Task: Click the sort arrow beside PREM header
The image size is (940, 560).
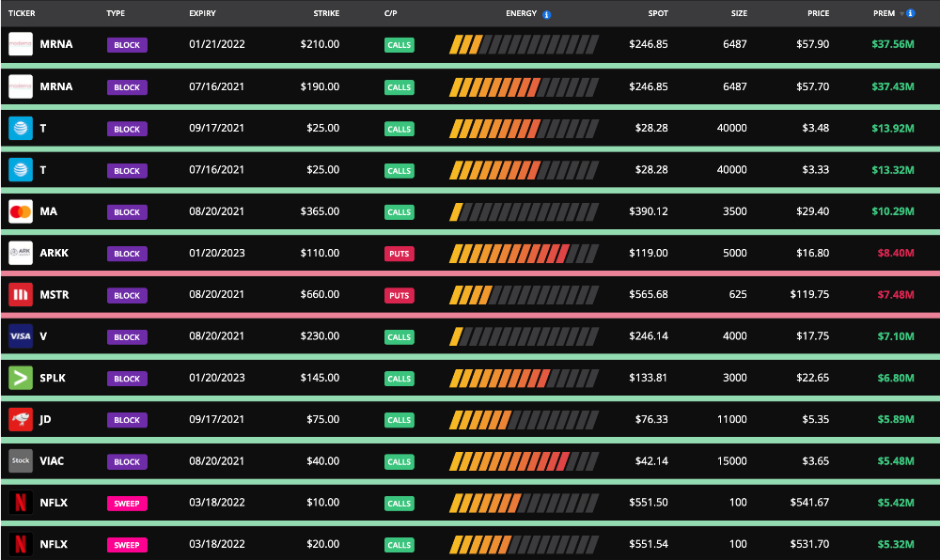Action: [x=901, y=14]
